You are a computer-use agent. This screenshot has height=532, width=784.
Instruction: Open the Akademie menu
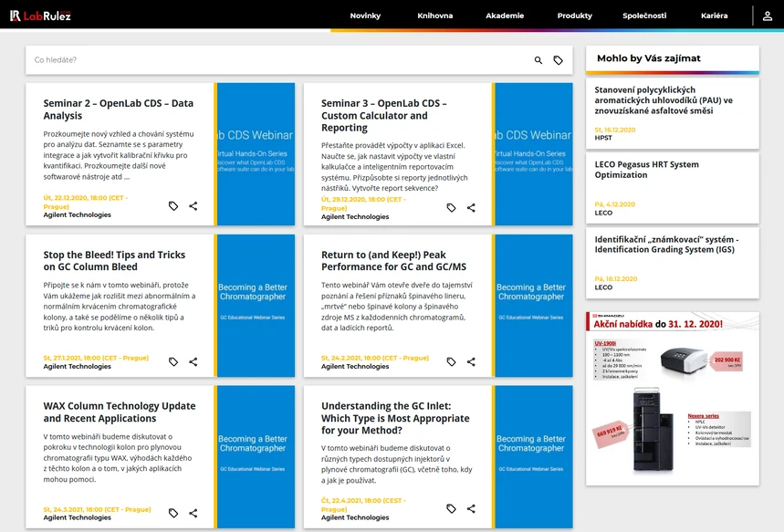(505, 16)
